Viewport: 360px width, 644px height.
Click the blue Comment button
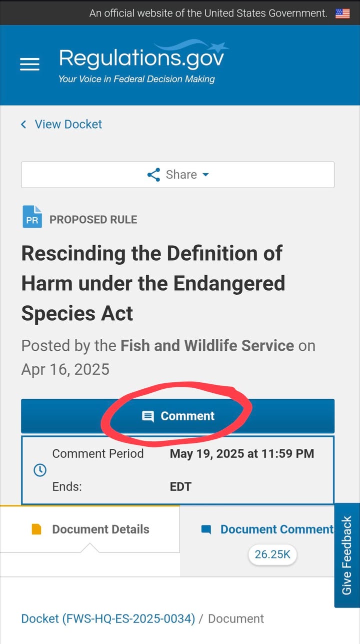[x=177, y=416]
